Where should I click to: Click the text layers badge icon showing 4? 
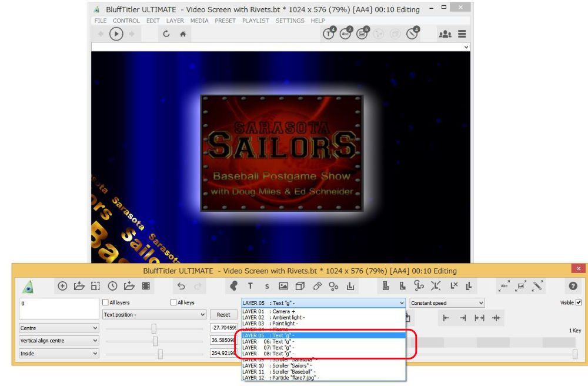click(329, 34)
